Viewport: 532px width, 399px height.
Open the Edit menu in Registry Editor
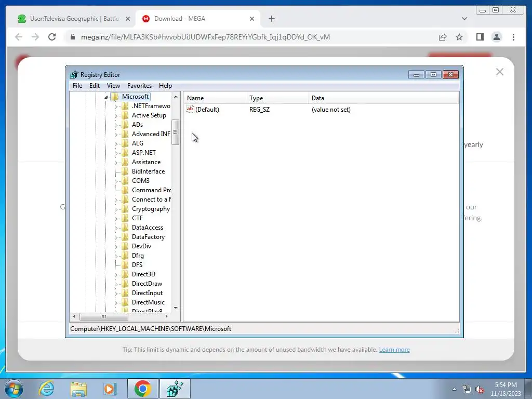click(x=95, y=86)
